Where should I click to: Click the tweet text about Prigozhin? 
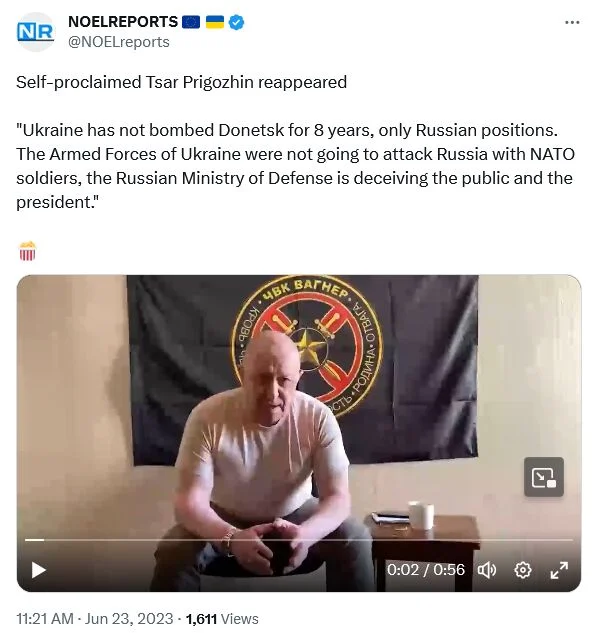[x=182, y=82]
